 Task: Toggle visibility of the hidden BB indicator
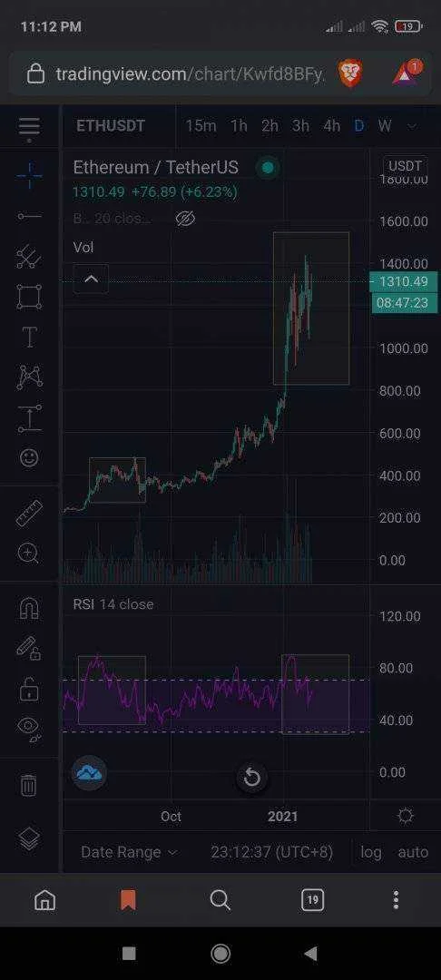(x=185, y=219)
